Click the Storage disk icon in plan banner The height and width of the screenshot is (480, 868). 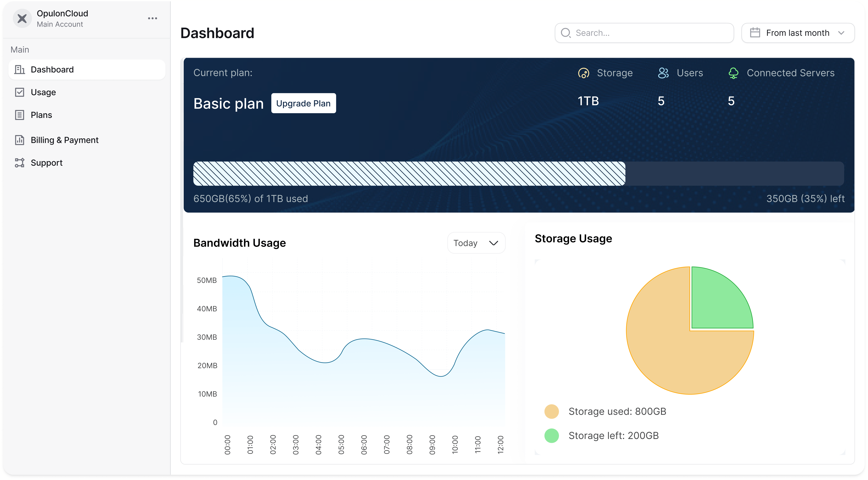pyautogui.click(x=583, y=73)
